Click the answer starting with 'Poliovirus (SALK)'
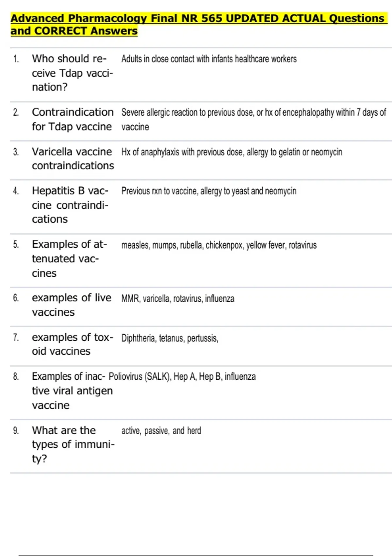Viewport: 392px width, 556px height. tap(182, 376)
